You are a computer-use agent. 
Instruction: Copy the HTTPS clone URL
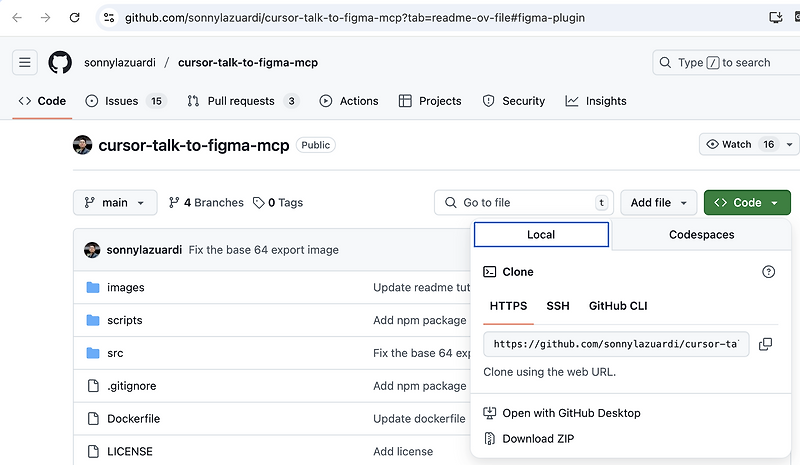coord(765,344)
